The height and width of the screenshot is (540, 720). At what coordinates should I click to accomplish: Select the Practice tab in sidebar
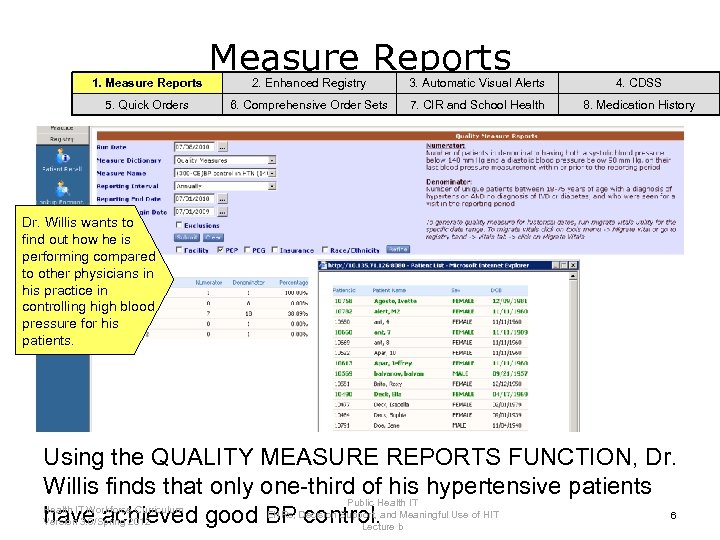tap(62, 128)
